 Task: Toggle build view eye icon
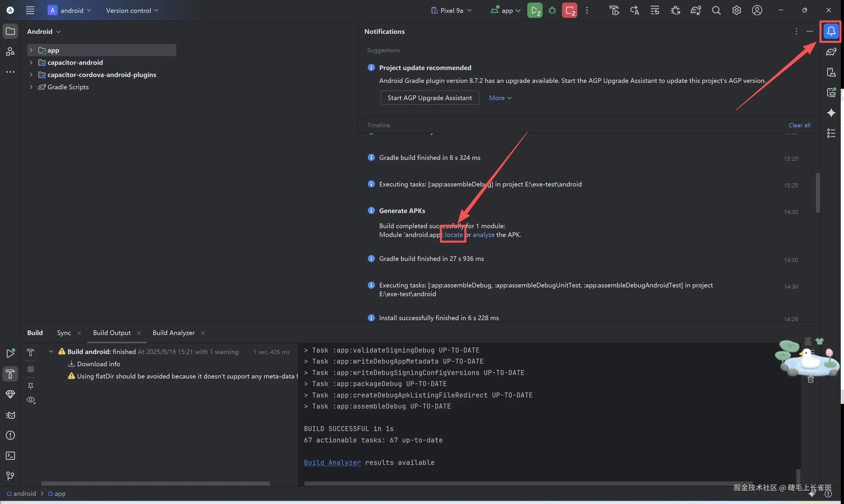click(31, 400)
